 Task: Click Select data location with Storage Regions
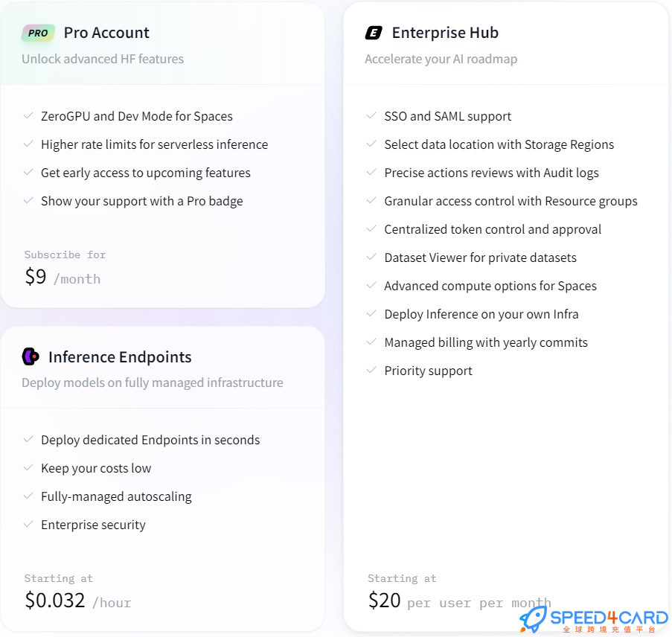(499, 144)
